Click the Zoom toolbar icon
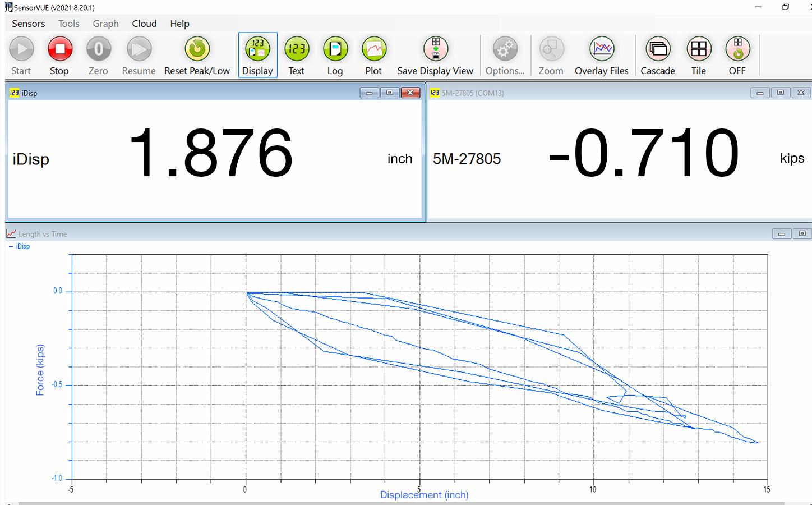This screenshot has width=812, height=505. pos(551,49)
